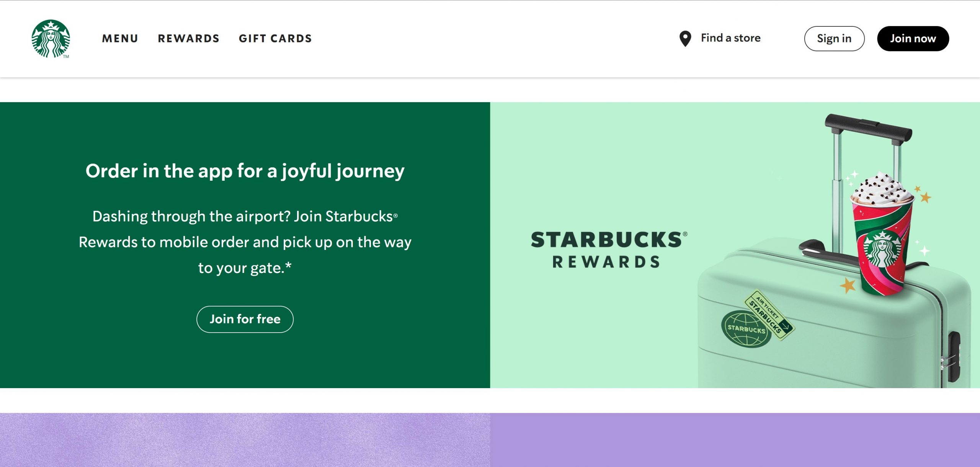The width and height of the screenshot is (980, 467).
Task: Click the "Order in the app" headline
Action: (x=245, y=171)
